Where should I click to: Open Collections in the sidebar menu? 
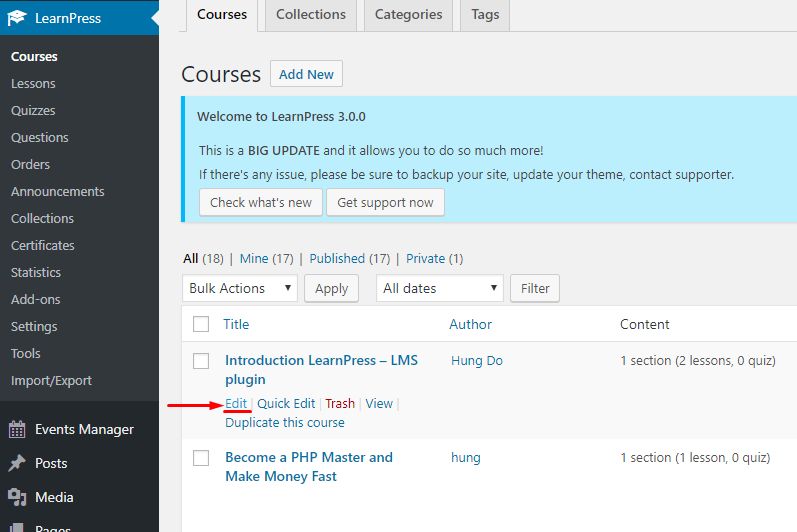[42, 218]
